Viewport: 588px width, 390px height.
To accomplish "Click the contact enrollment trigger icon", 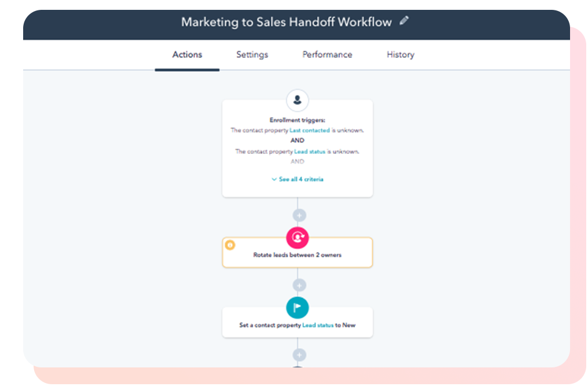I will 297,100.
